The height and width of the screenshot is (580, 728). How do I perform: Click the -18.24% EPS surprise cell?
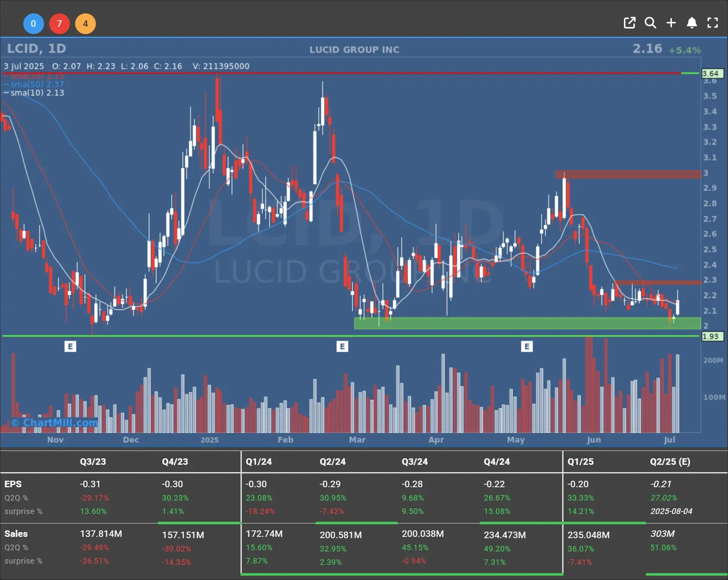tap(260, 511)
